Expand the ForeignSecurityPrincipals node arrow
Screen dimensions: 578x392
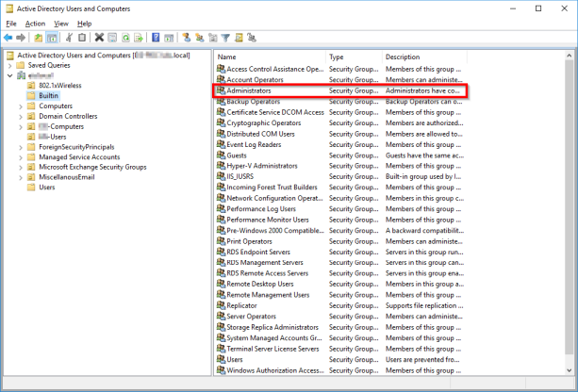21,147
